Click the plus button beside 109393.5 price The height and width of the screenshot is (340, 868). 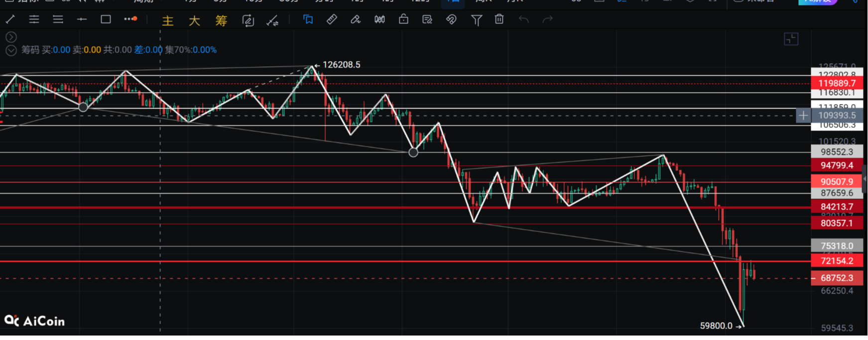(x=803, y=115)
